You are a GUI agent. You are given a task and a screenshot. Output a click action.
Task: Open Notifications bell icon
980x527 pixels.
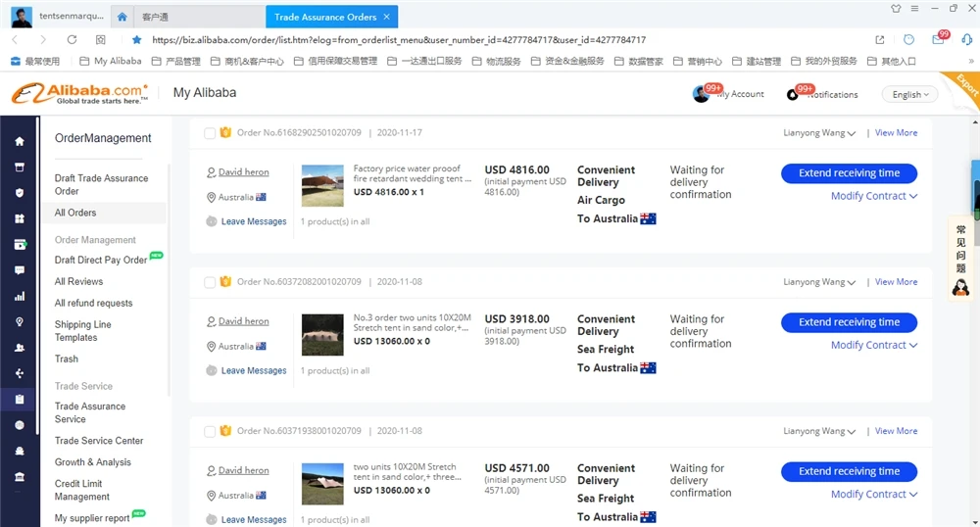coord(793,94)
